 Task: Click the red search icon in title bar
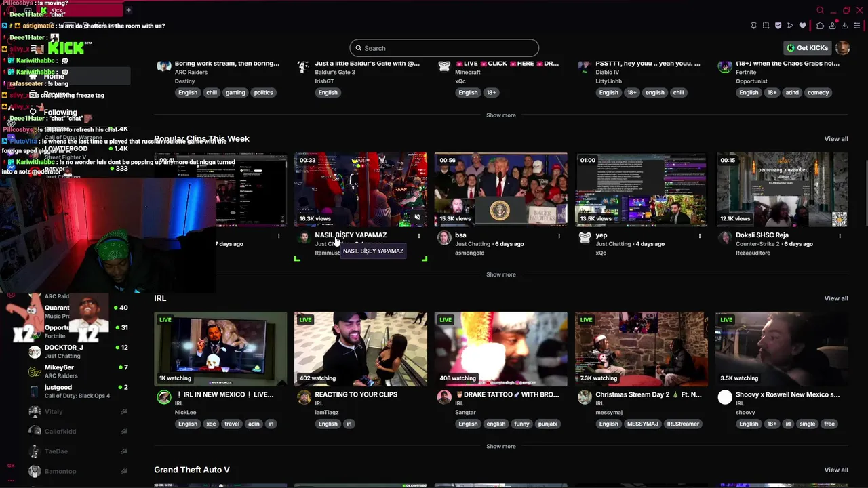[820, 10]
